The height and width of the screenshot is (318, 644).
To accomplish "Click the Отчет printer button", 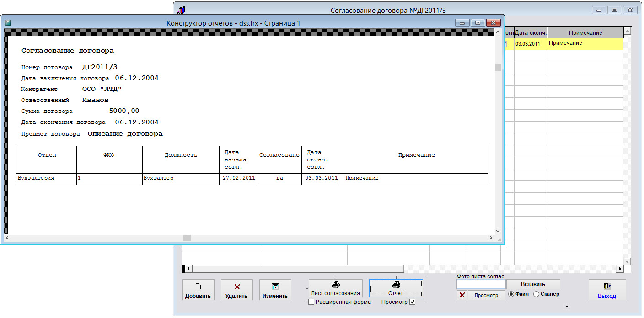I will point(396,289).
